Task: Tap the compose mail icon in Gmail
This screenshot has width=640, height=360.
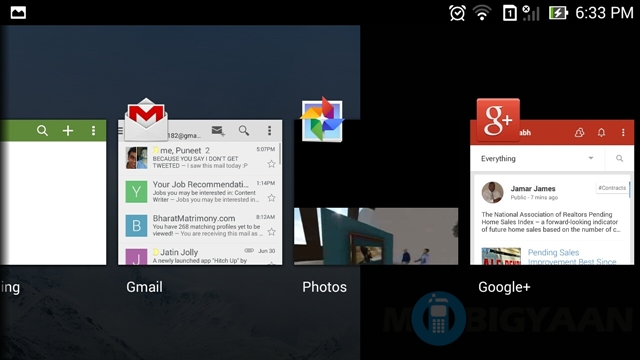Action: click(218, 131)
